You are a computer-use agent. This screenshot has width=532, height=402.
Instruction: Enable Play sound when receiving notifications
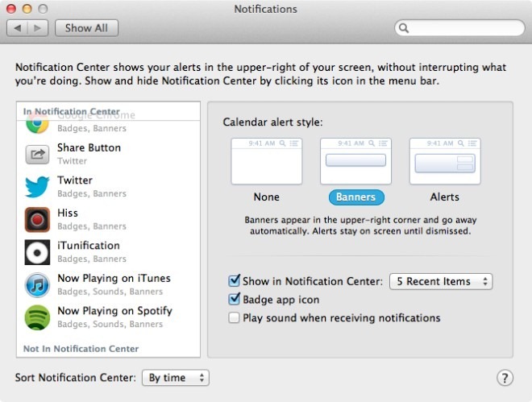point(234,317)
